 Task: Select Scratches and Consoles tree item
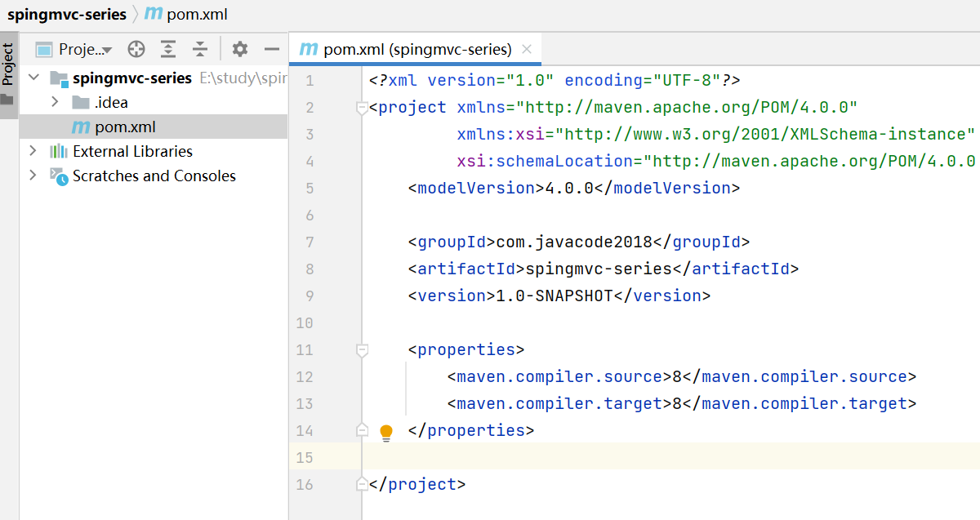click(x=154, y=176)
